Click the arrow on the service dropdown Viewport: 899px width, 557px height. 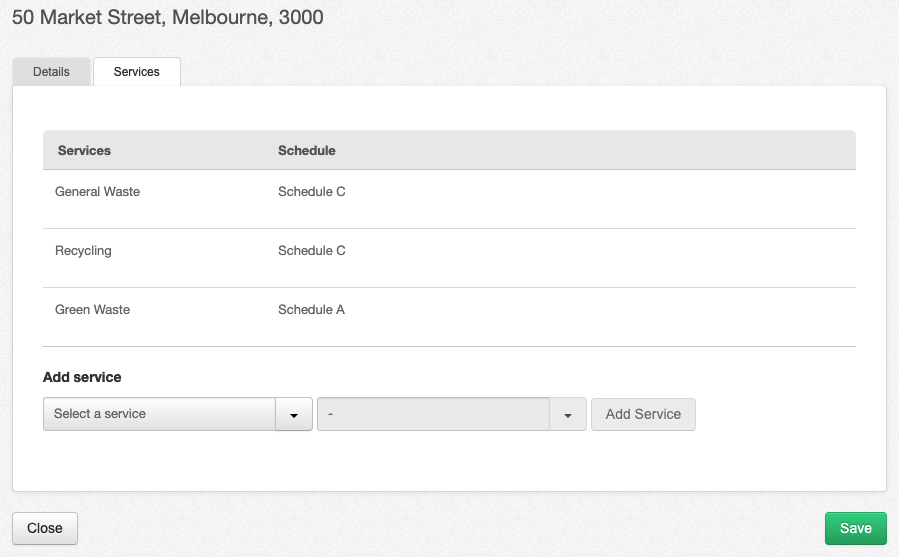294,414
